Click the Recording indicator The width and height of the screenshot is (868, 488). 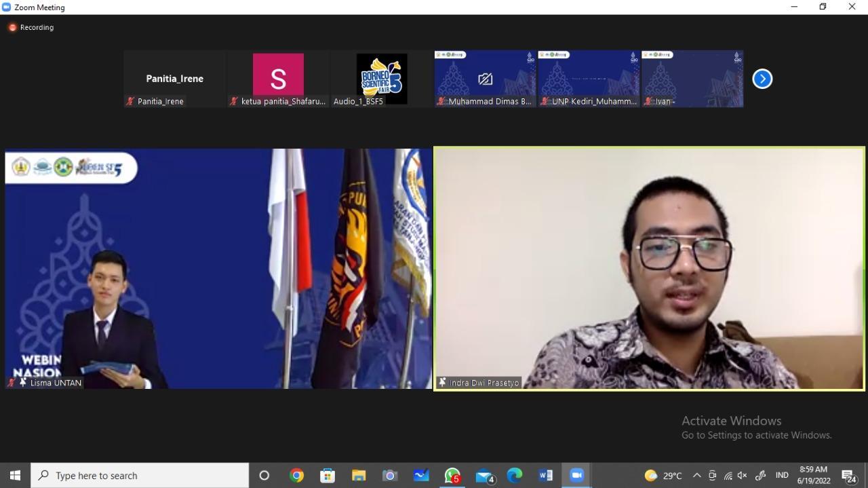point(31,27)
